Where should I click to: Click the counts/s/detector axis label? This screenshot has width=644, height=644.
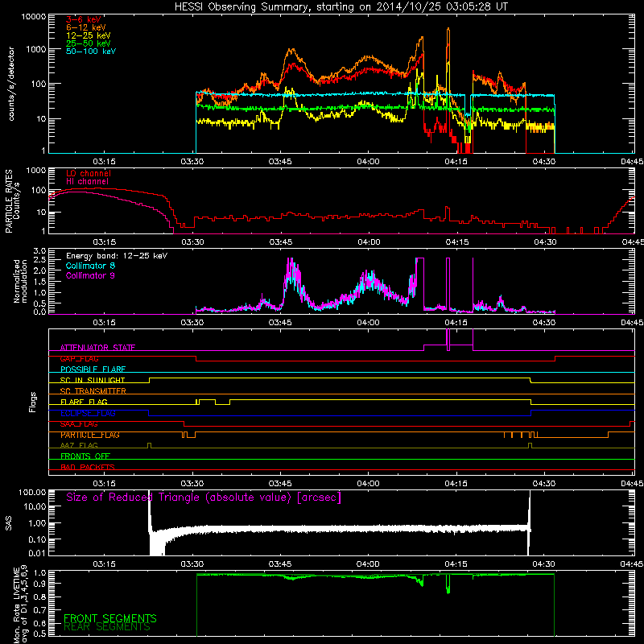pyautogui.click(x=11, y=84)
